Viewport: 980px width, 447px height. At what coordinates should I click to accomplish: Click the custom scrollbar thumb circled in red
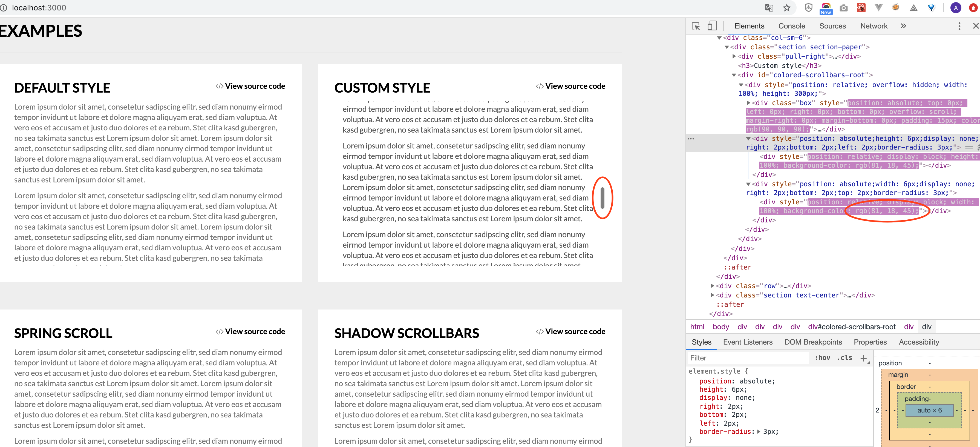tap(602, 198)
